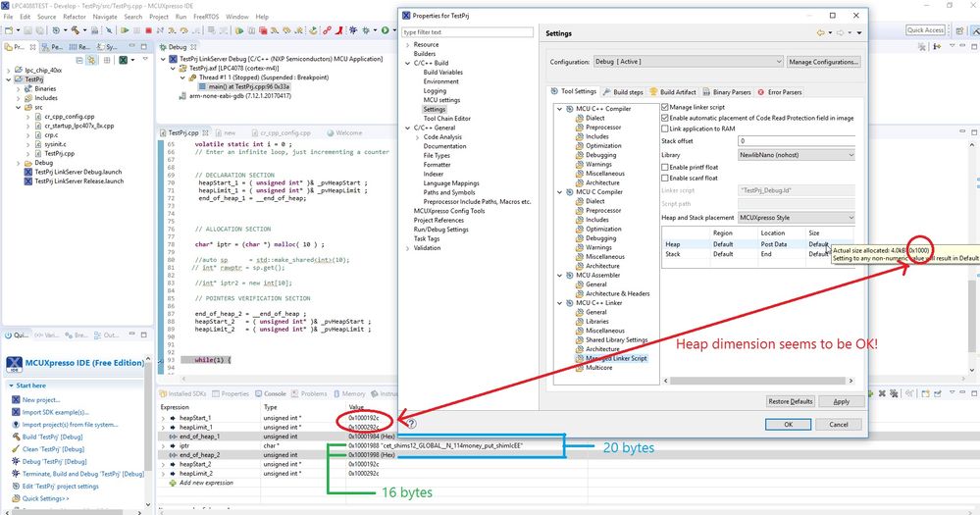Expand heapStart_1 expression row
Screen dimensions: 980x515
point(163,418)
